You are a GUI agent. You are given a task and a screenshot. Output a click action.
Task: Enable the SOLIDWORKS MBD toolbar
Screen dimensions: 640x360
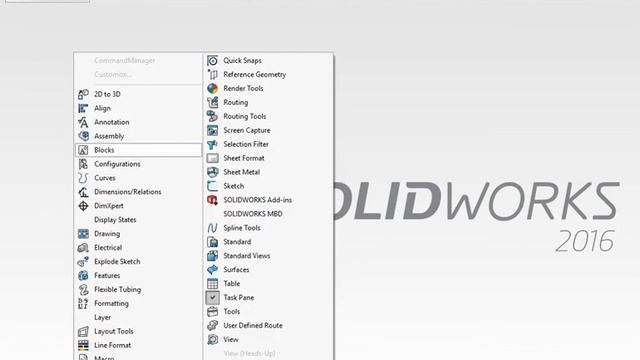coord(253,214)
